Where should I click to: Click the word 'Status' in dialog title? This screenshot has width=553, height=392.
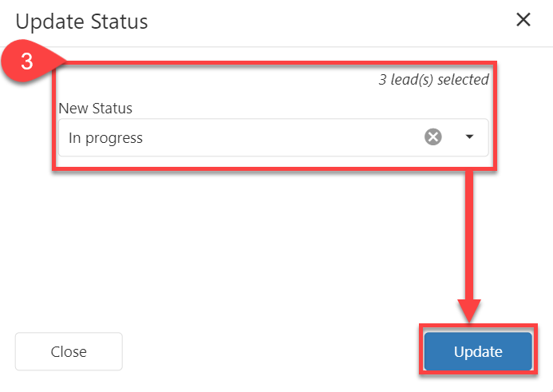[120, 22]
